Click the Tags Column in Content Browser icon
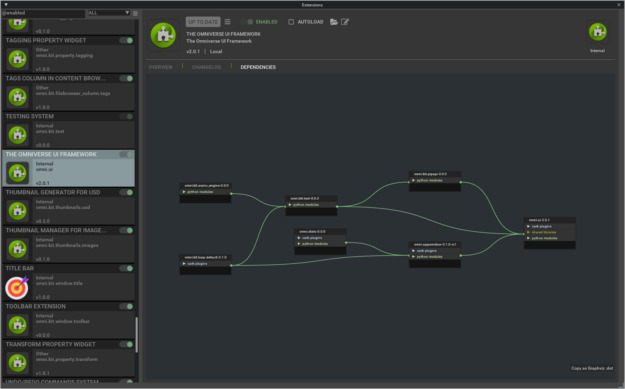625x389 pixels. click(18, 97)
